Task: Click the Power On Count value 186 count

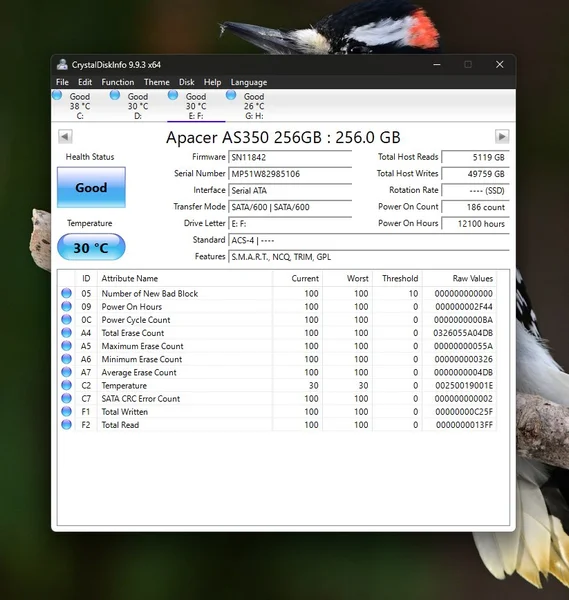Action: click(475, 207)
